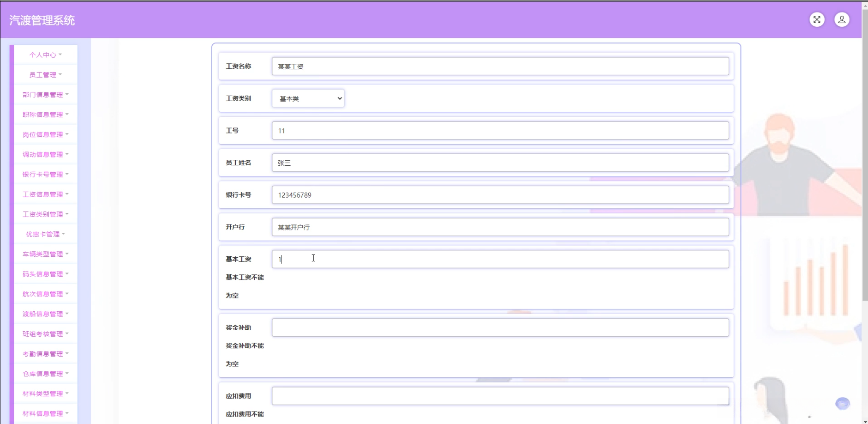868x424 pixels.
Task: Open the 仓库信息管理 menu
Action: click(46, 373)
